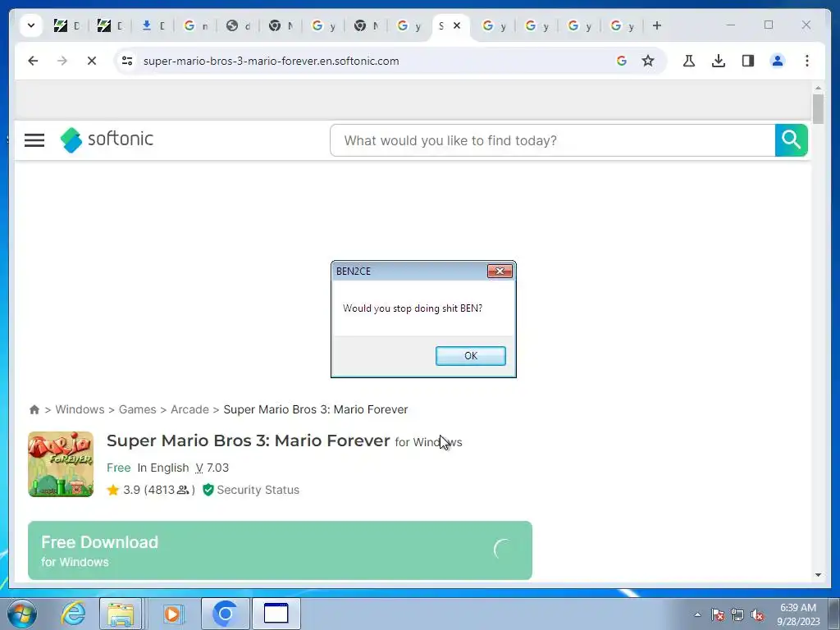This screenshot has width=840, height=630.
Task: Bookmark this page with the star
Action: [x=648, y=61]
